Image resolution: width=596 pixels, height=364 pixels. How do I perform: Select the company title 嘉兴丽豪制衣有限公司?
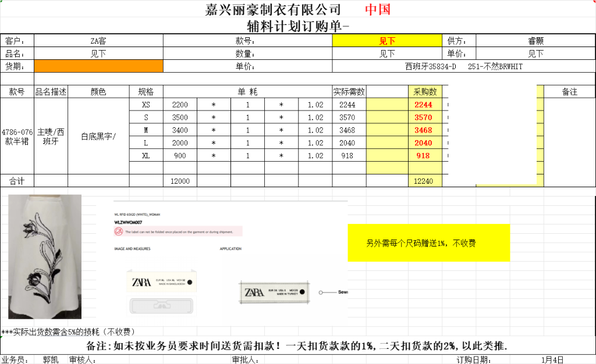coord(273,10)
